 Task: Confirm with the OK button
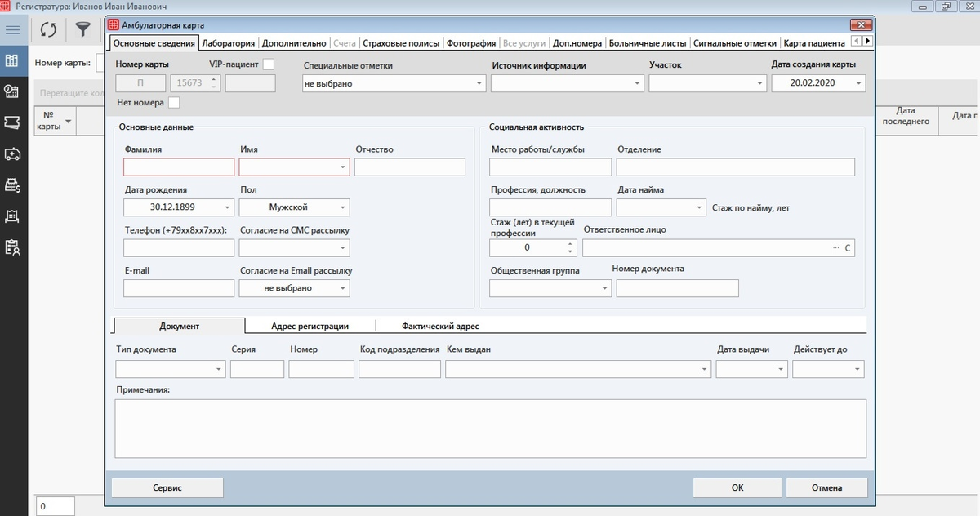tap(737, 487)
